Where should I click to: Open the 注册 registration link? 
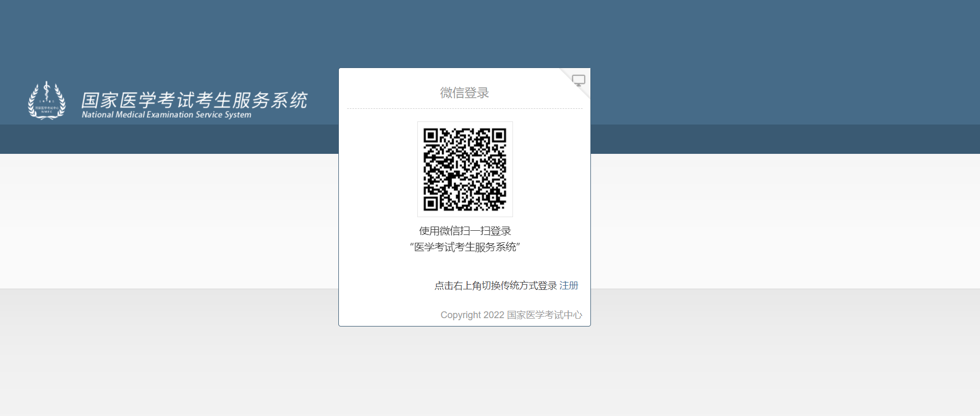(x=568, y=286)
